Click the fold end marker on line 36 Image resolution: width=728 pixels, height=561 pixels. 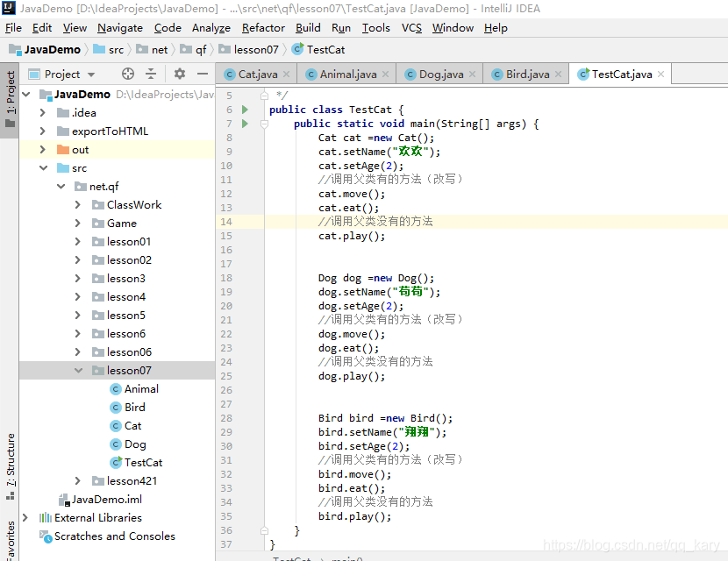point(264,530)
